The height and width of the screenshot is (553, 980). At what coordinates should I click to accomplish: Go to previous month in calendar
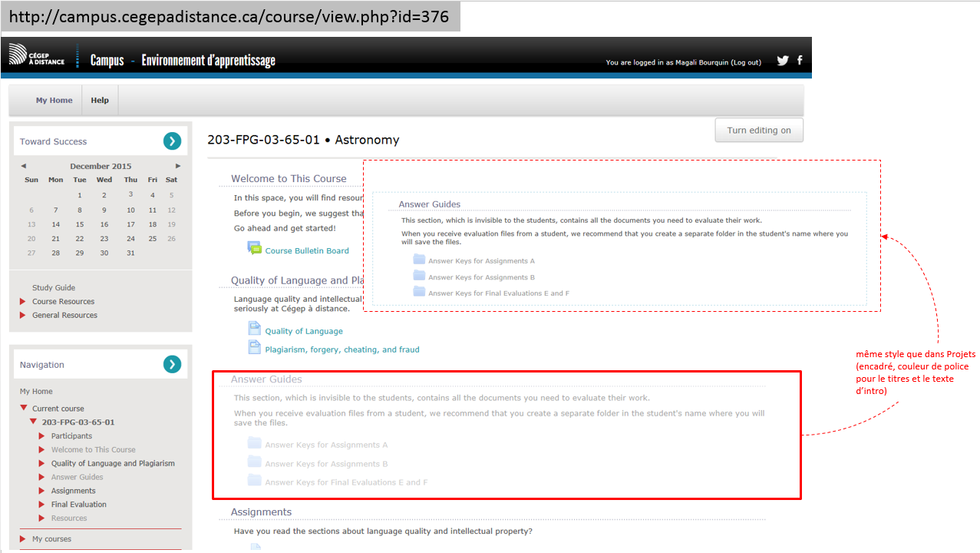[23, 166]
